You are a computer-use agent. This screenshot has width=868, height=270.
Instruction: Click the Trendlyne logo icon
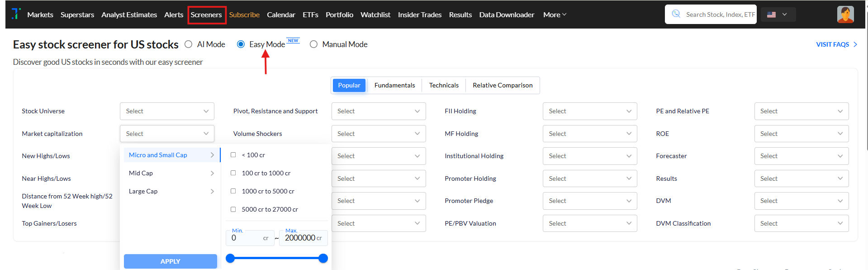[16, 14]
